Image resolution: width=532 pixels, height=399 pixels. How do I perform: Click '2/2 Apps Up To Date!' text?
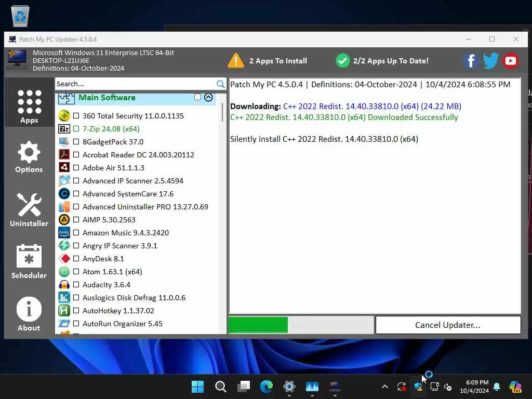pyautogui.click(x=391, y=61)
